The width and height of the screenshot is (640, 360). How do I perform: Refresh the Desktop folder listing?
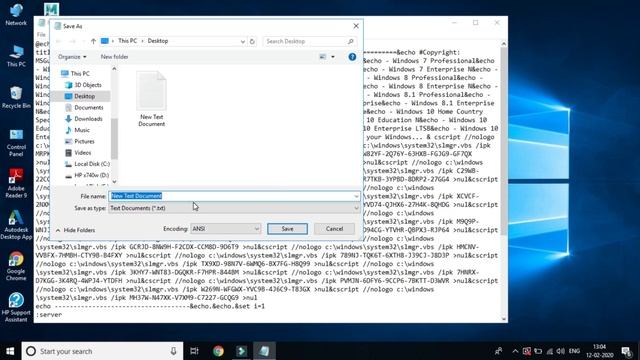(x=252, y=41)
